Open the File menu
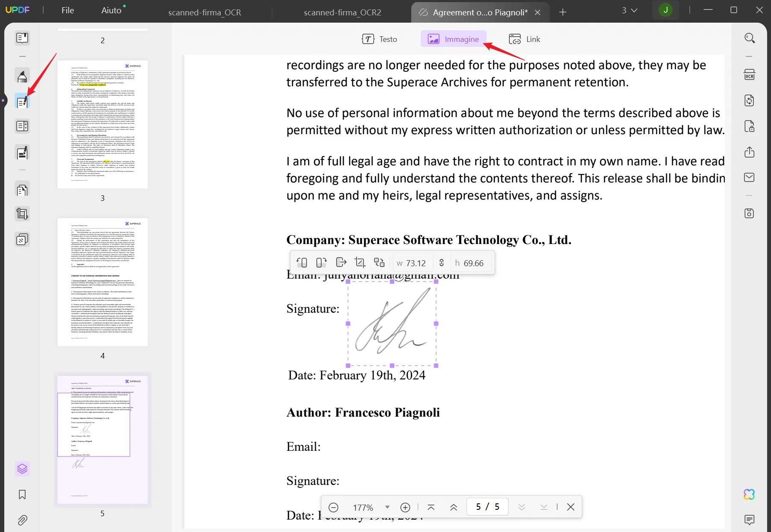This screenshot has height=532, width=771. (68, 10)
